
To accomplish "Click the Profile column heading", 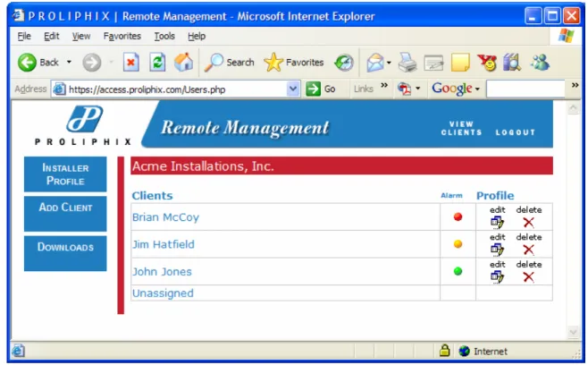I will pyautogui.click(x=495, y=196).
